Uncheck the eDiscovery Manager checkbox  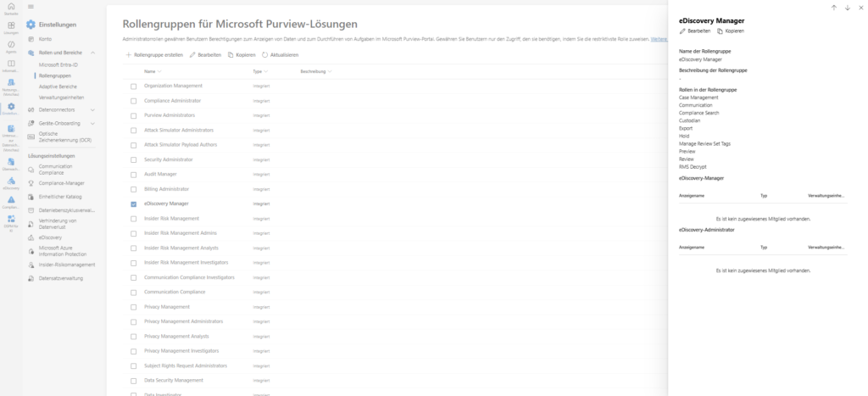[133, 204]
